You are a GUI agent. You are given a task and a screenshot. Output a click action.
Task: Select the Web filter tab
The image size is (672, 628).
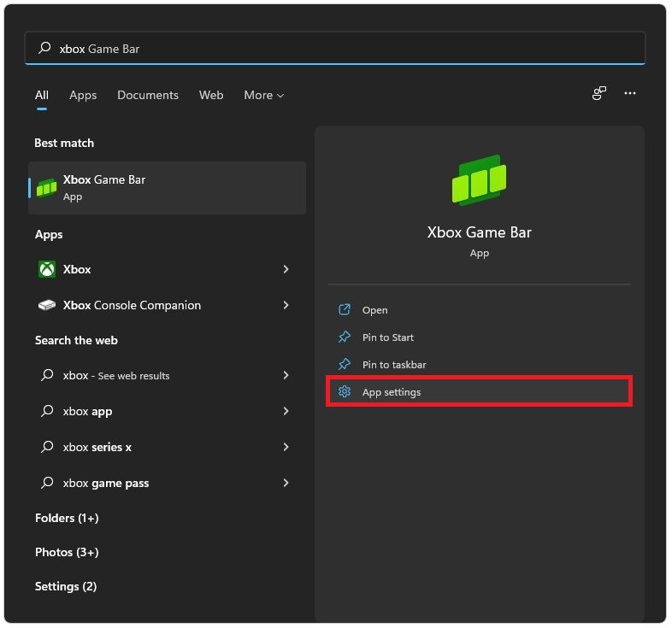coord(211,95)
